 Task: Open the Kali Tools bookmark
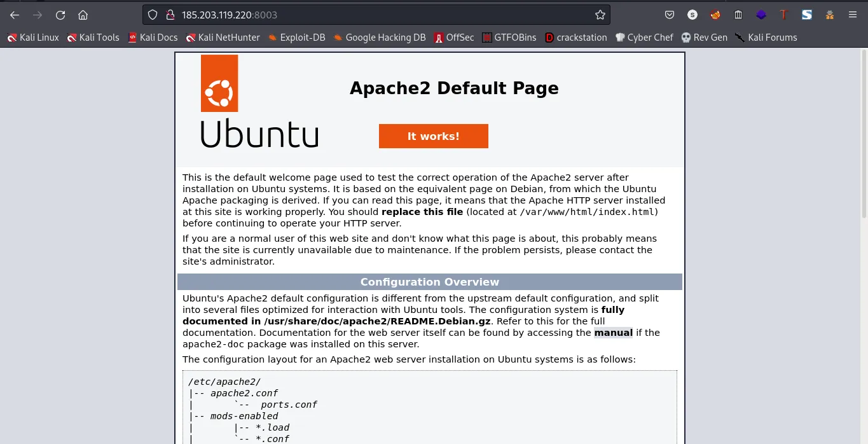point(93,38)
